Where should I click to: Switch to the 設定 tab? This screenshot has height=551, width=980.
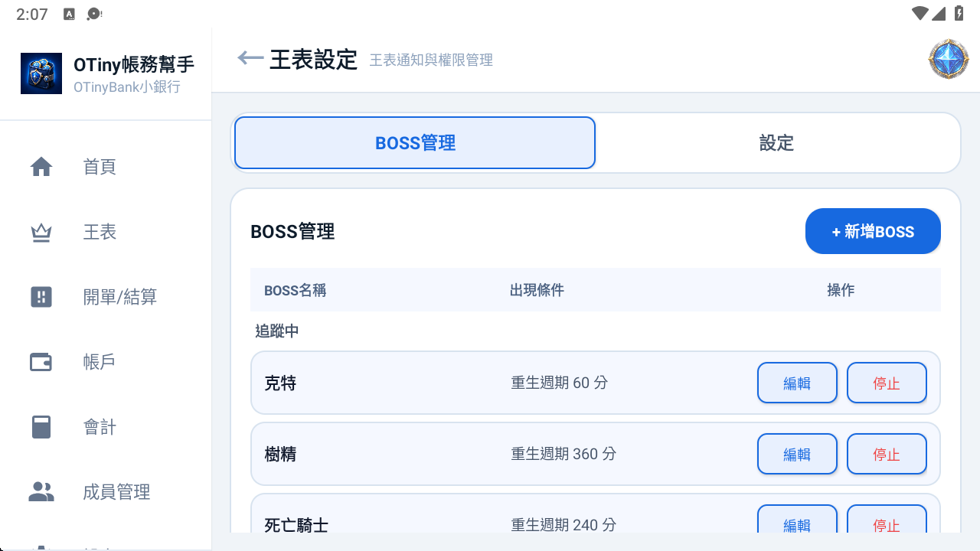(777, 142)
